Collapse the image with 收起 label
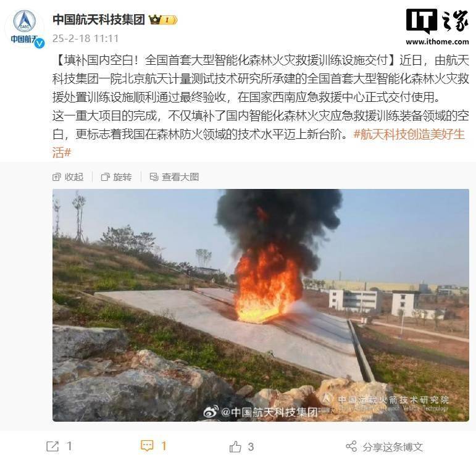 tap(73, 177)
